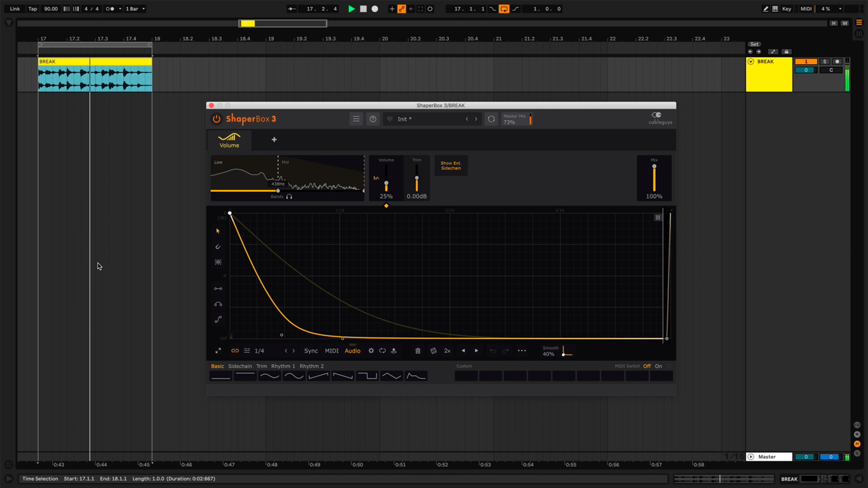Viewport: 868px width, 488px height.
Task: Set MIDI Switch to On
Action: 658,366
